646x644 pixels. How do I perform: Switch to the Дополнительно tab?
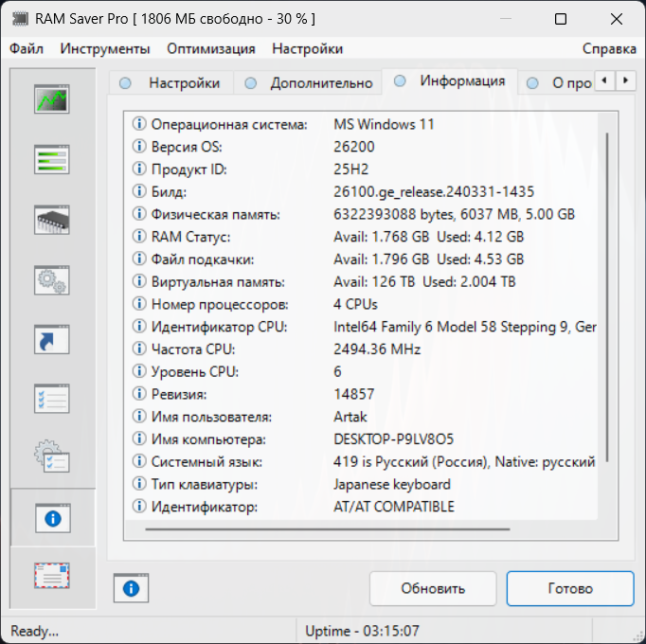(x=308, y=82)
